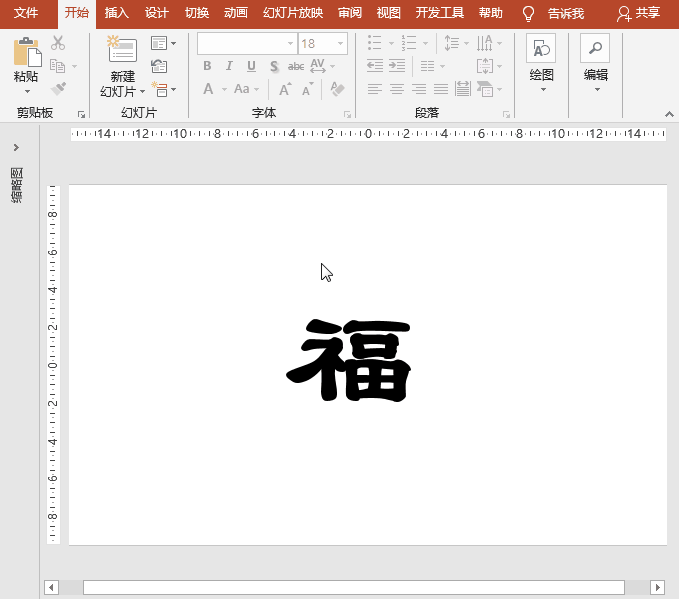Open the Font dialog launcher
The width and height of the screenshot is (679, 599).
tap(347, 114)
